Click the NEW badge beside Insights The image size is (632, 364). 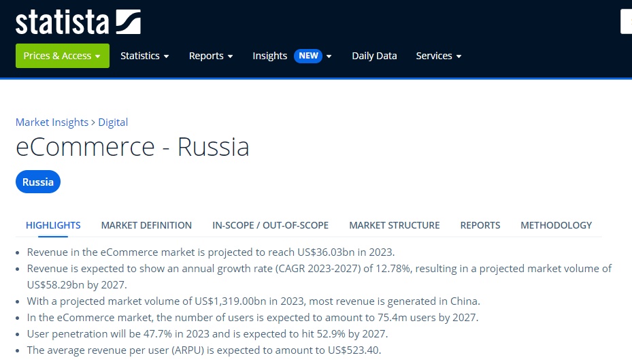[308, 56]
